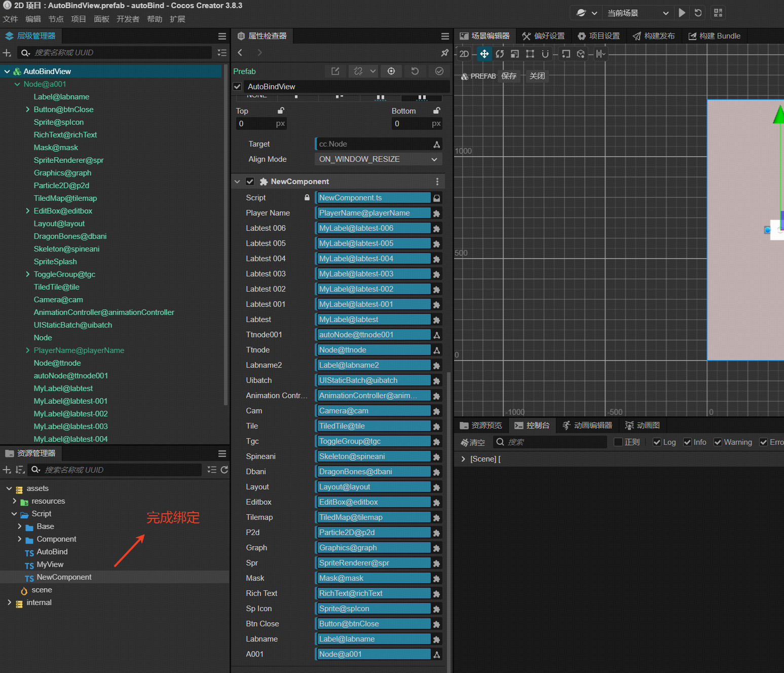Screen dimensions: 784x673
Task: Refresh the Assets panel
Action: point(225,470)
